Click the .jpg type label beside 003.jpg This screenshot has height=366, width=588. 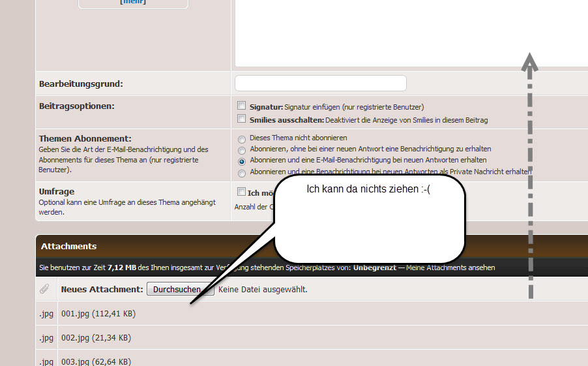click(46, 361)
